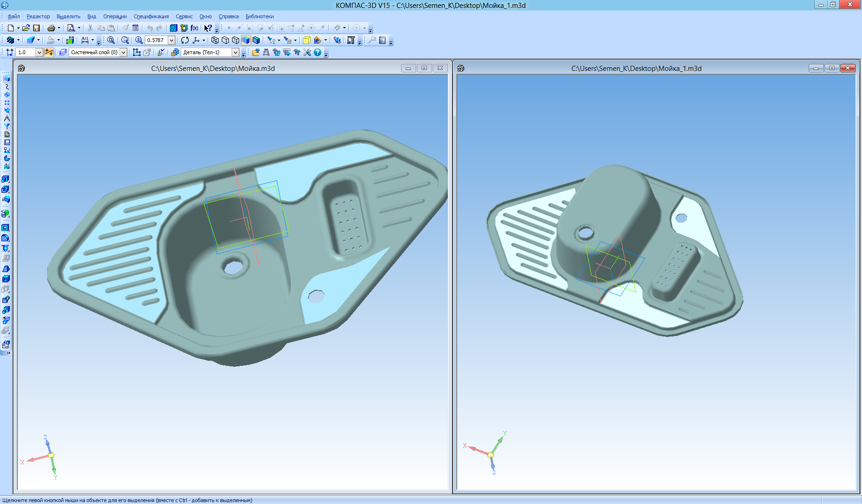Click the New document icon
Viewport: 862px width, 504px height.
point(10,28)
